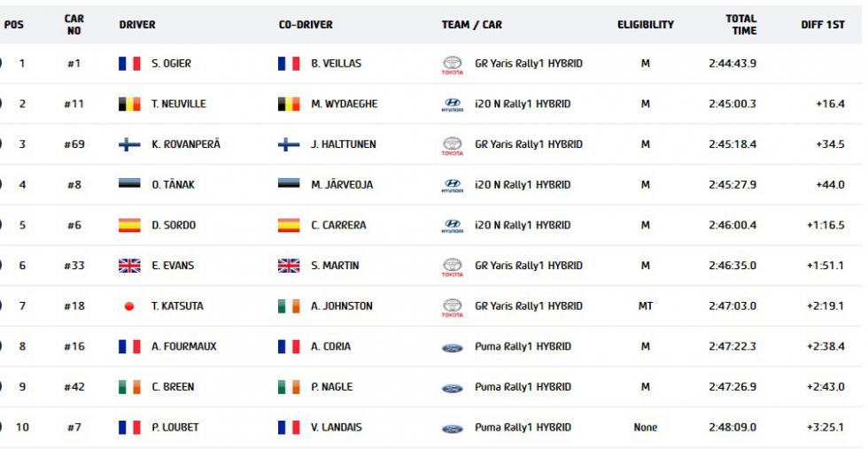Click the Toyota logo in Ogier's row
This screenshot has width=868, height=449.
point(452,65)
